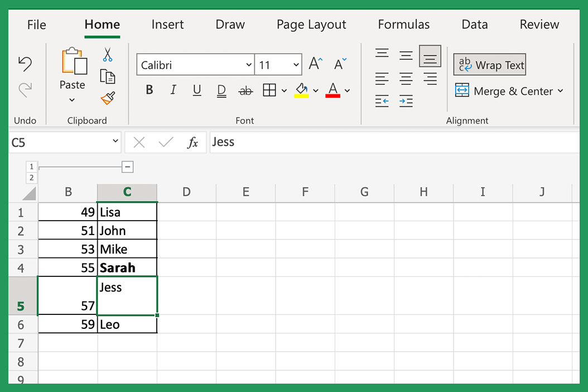This screenshot has width=588, height=392.
Task: Toggle italic formatting
Action: pyautogui.click(x=173, y=89)
